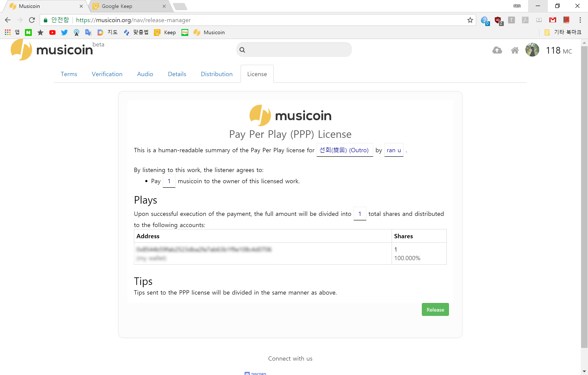Edit the musicoin pay amount field

(x=169, y=181)
